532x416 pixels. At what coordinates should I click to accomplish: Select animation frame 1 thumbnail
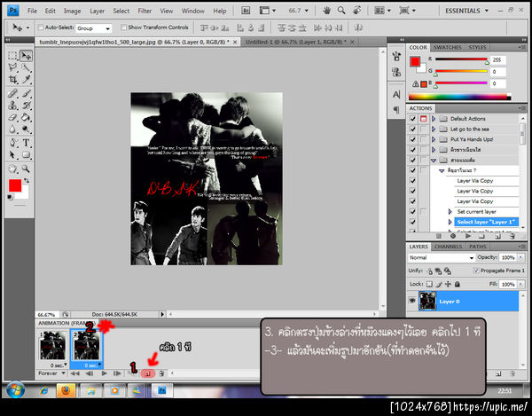click(x=52, y=346)
